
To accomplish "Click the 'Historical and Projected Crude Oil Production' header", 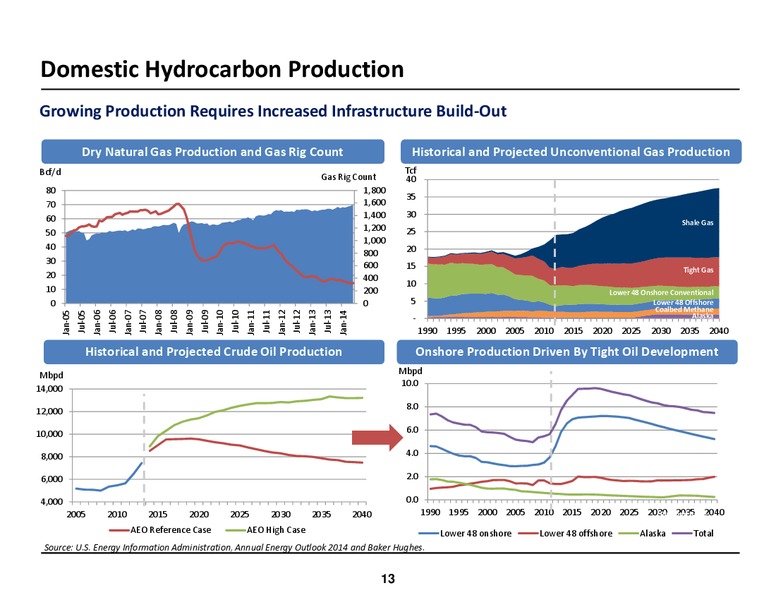I will click(214, 351).
